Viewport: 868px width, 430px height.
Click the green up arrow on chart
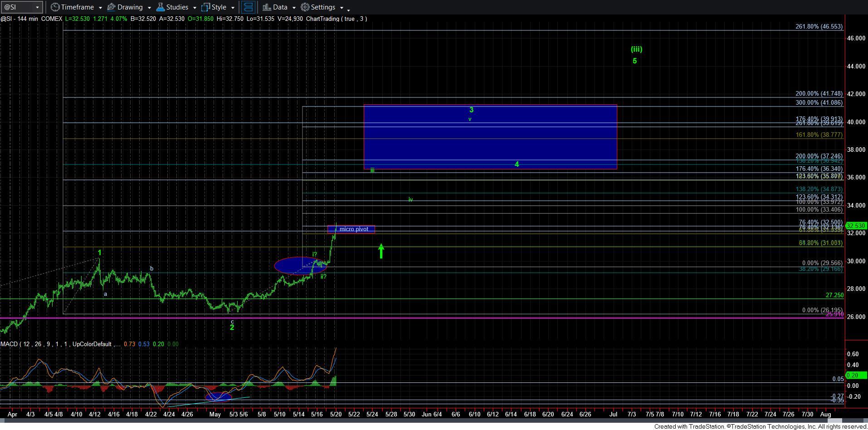tap(381, 251)
